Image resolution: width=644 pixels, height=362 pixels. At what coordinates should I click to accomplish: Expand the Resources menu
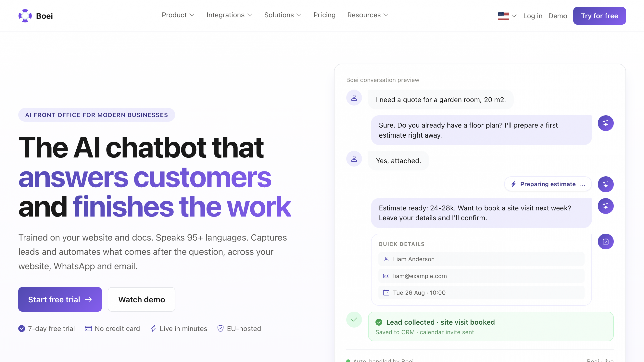(368, 15)
